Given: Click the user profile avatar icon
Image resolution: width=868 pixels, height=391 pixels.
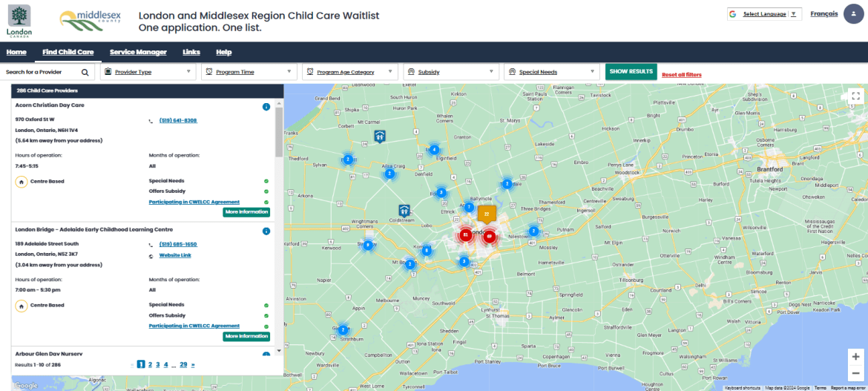Looking at the screenshot, I should pos(854,14).
